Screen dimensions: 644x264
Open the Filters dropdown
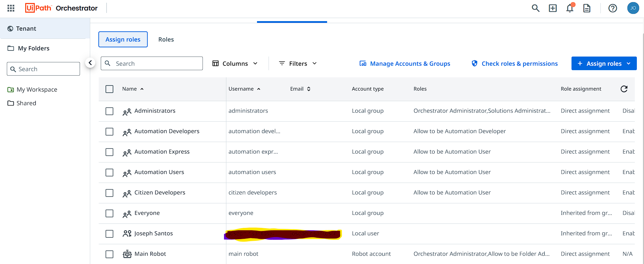pos(298,64)
